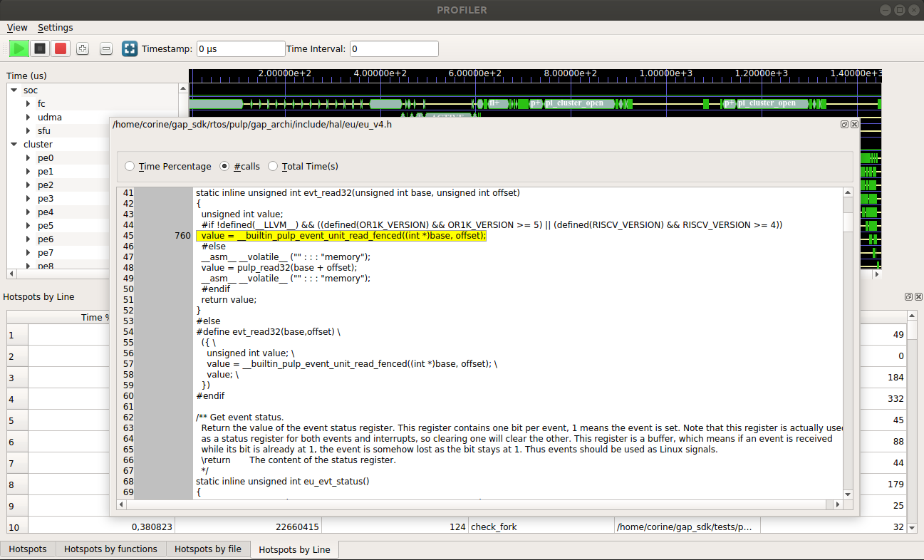Close the PROFILER window
The image size is (924, 560).
(915, 10)
